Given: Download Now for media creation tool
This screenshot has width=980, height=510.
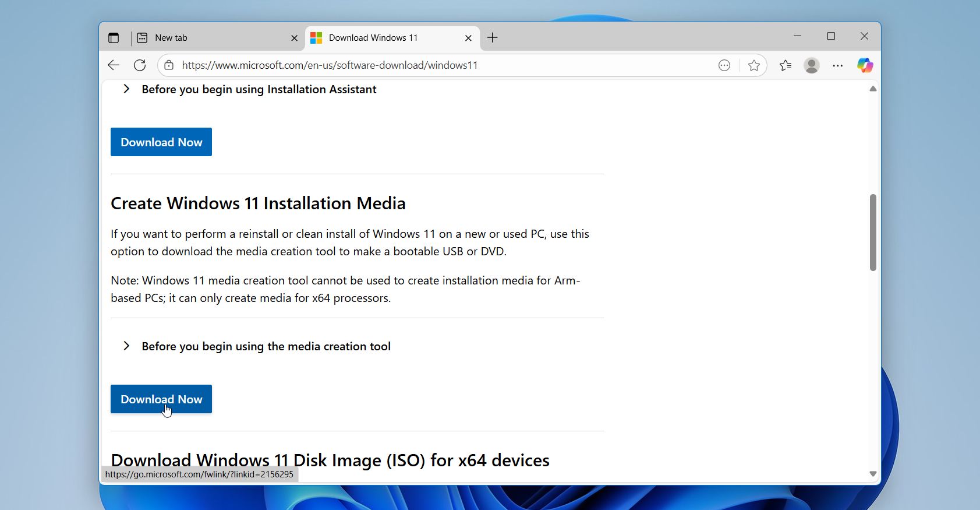Looking at the screenshot, I should click(161, 399).
